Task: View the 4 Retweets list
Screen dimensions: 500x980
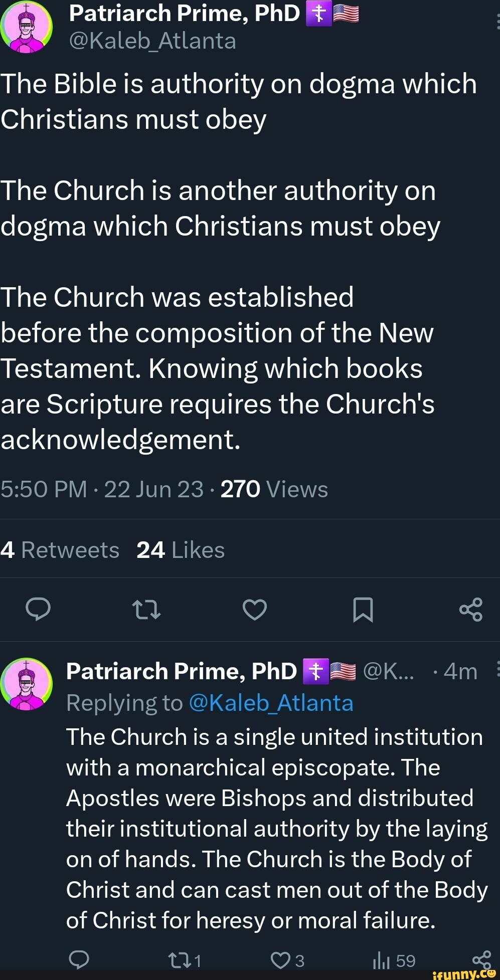Action: (x=60, y=550)
